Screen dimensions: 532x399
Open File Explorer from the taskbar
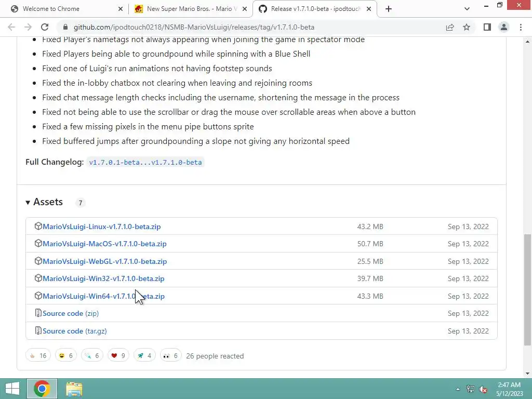coord(74,389)
